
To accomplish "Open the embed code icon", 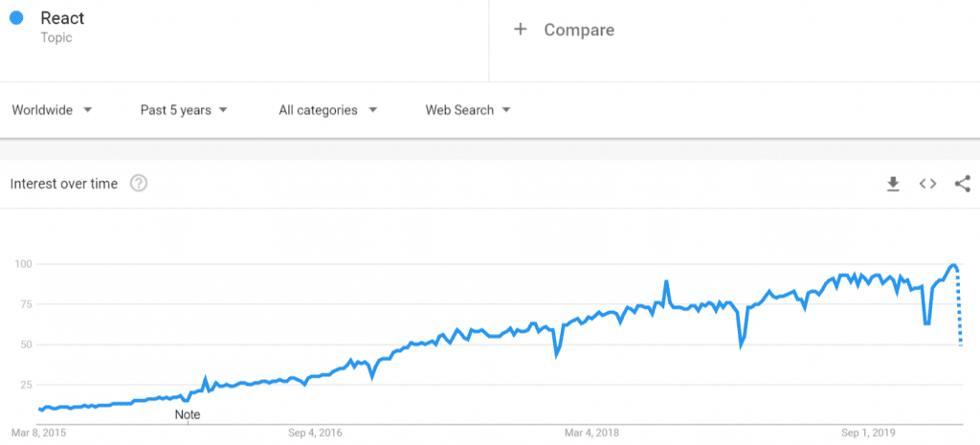I will 927,184.
